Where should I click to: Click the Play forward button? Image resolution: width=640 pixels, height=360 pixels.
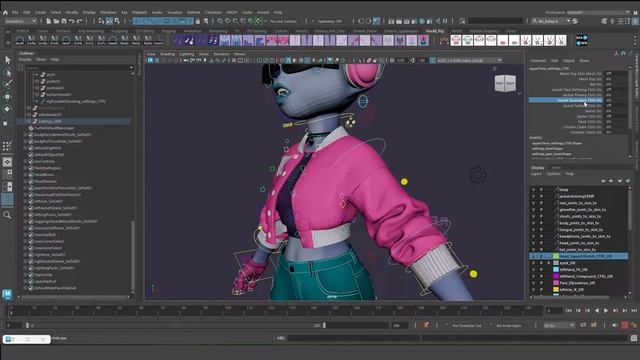pyautogui.click(x=606, y=311)
